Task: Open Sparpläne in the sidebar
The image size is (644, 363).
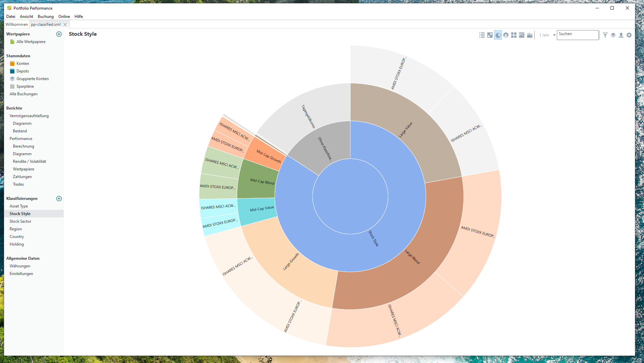Action: [25, 86]
